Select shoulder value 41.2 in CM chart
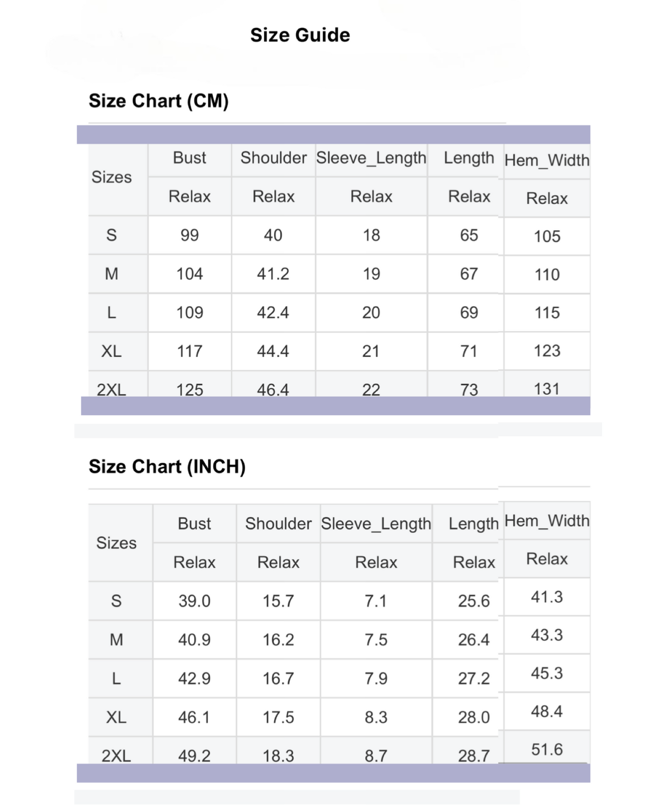Viewport: 650px width, 812px height. point(273,274)
